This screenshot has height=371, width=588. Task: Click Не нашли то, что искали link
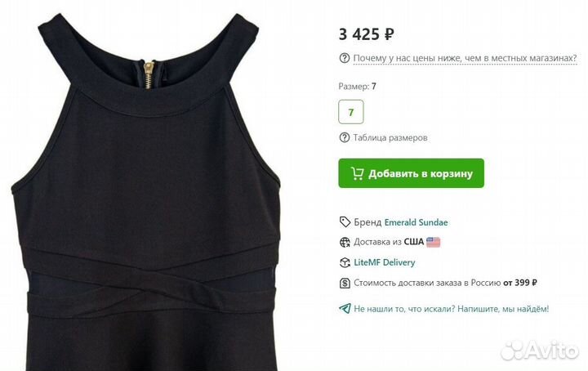pyautogui.click(x=451, y=309)
